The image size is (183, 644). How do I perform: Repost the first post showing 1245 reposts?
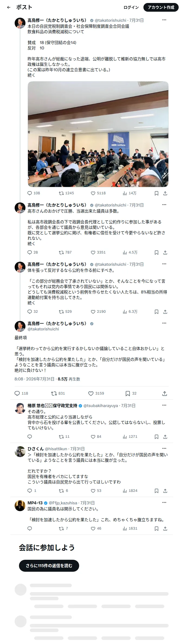pos(66,193)
